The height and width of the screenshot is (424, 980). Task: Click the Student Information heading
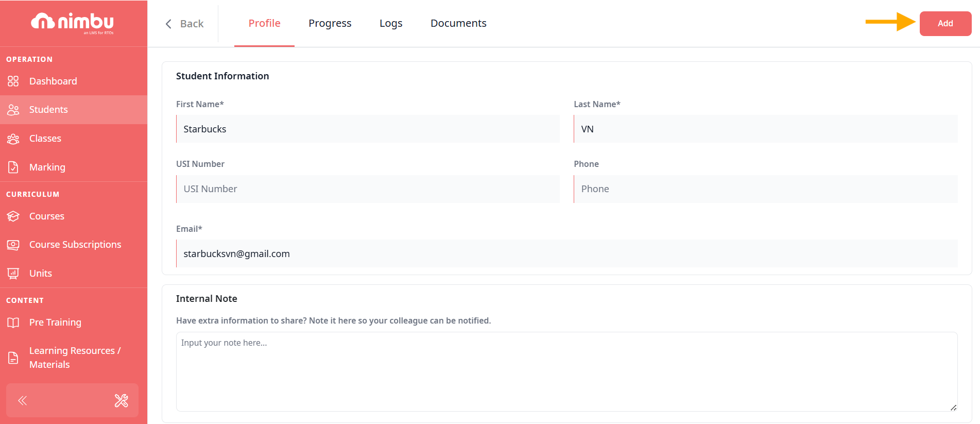coord(222,76)
